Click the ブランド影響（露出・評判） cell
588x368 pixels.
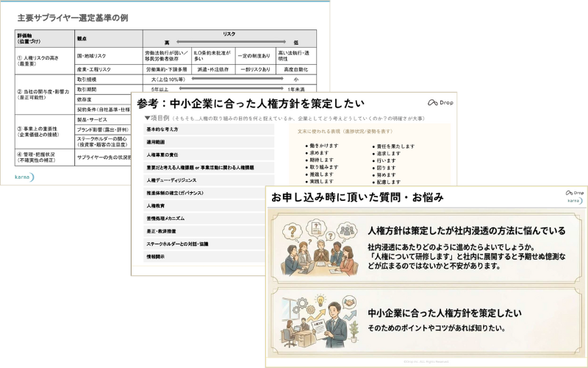click(103, 130)
